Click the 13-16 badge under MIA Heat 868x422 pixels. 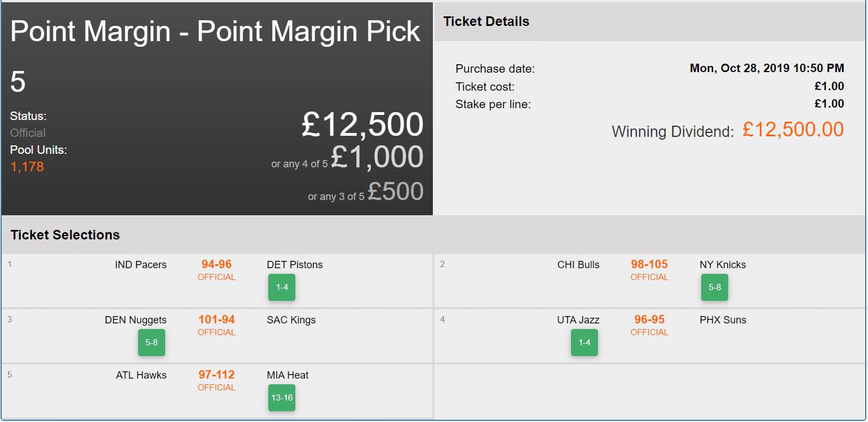(x=282, y=398)
